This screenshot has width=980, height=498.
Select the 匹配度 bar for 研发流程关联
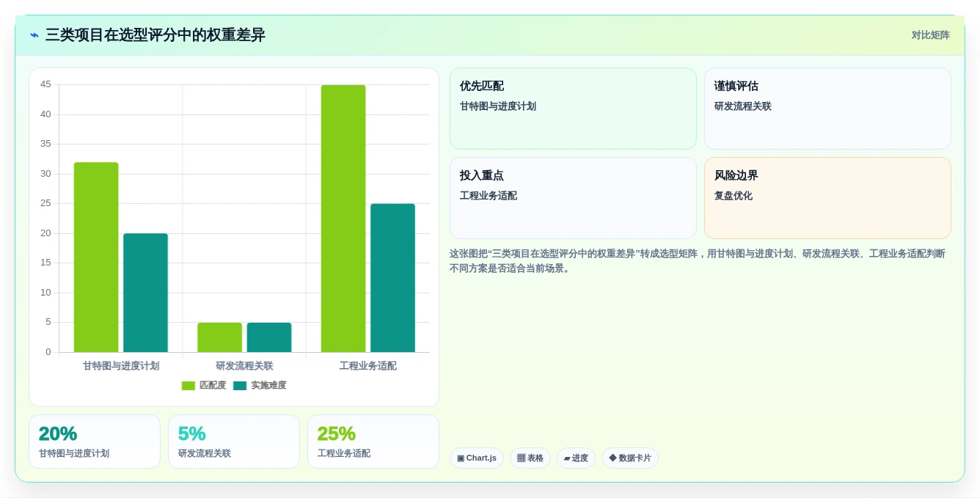[x=219, y=337]
